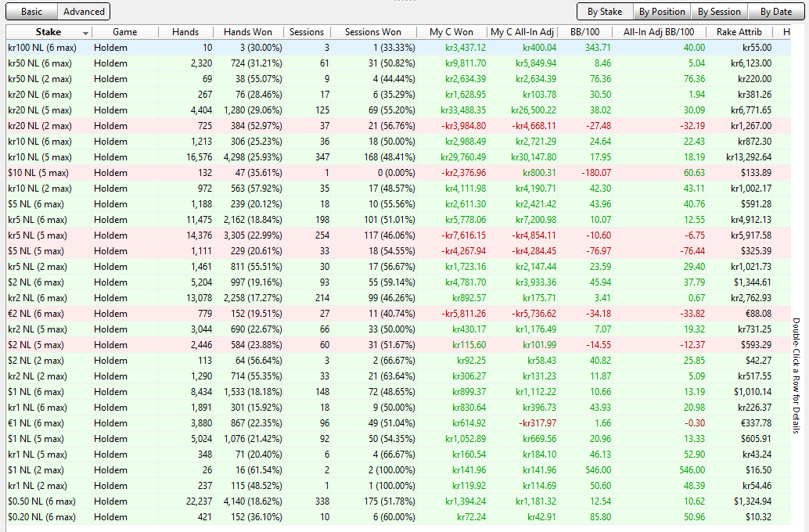This screenshot has width=809, height=532.
Task: Open the By Stake tab
Action: [x=605, y=12]
